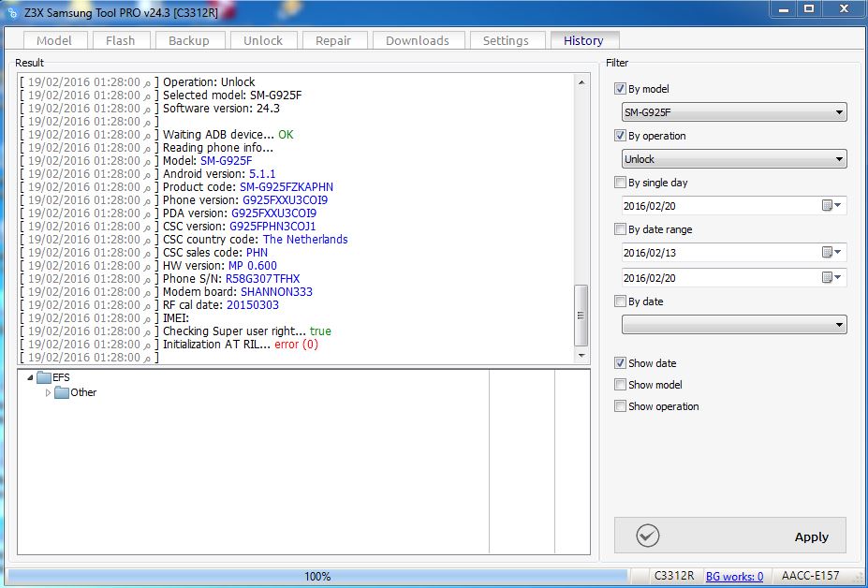Image resolution: width=868 pixels, height=588 pixels.
Task: Select the History tab
Action: 583,40
